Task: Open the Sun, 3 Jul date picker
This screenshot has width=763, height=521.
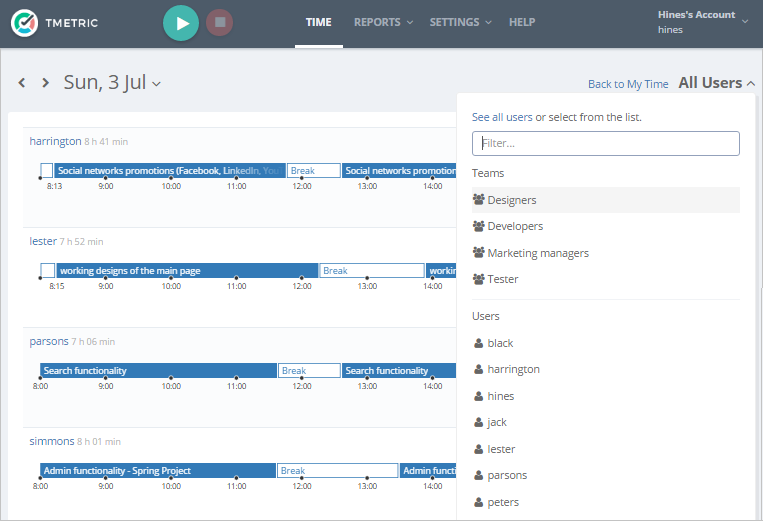Action: tap(112, 83)
